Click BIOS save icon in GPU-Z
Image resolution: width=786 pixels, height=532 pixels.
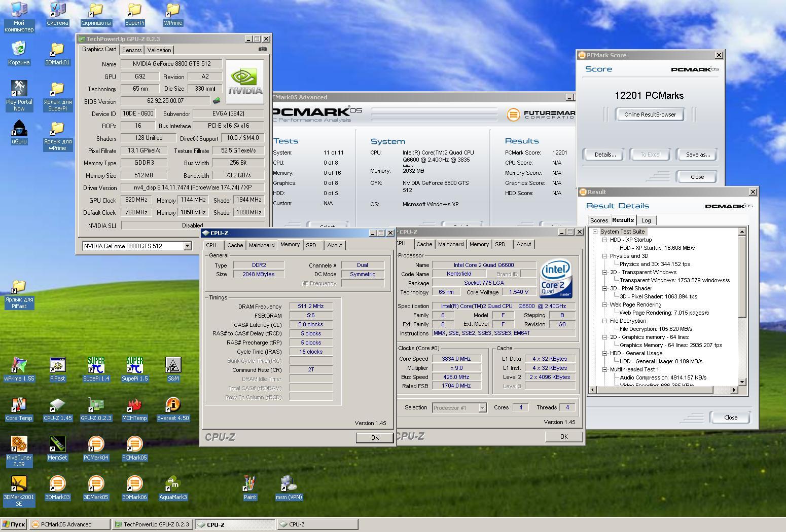click(x=217, y=101)
